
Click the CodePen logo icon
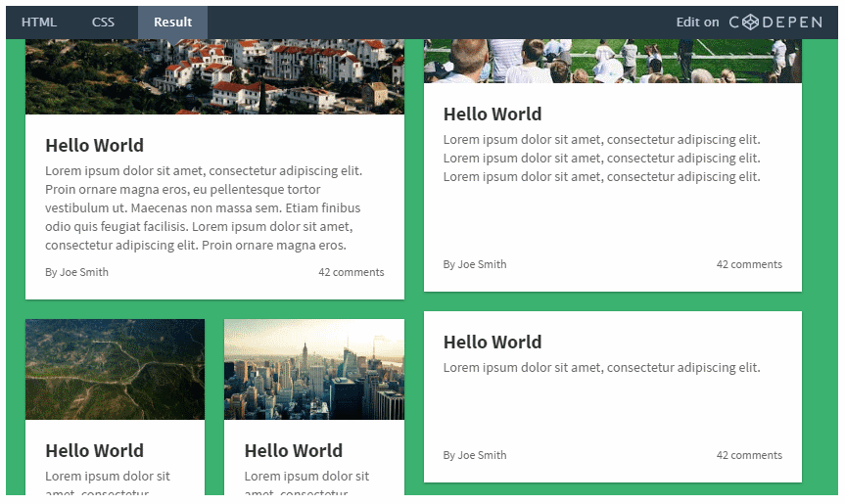tap(750, 23)
